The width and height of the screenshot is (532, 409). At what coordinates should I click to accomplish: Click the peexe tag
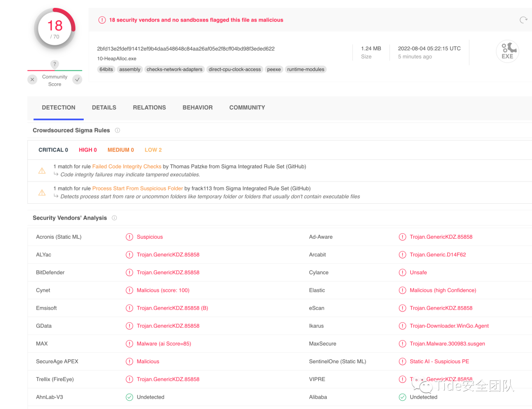[x=274, y=69]
